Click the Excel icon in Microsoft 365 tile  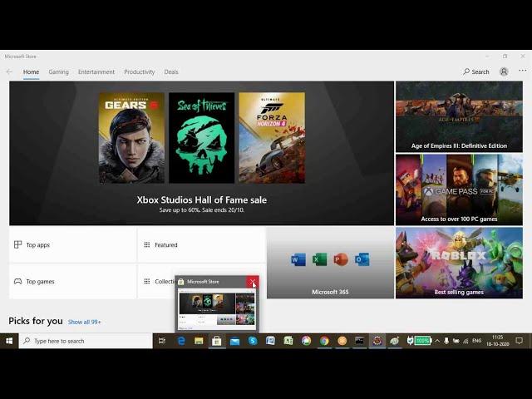click(x=319, y=259)
